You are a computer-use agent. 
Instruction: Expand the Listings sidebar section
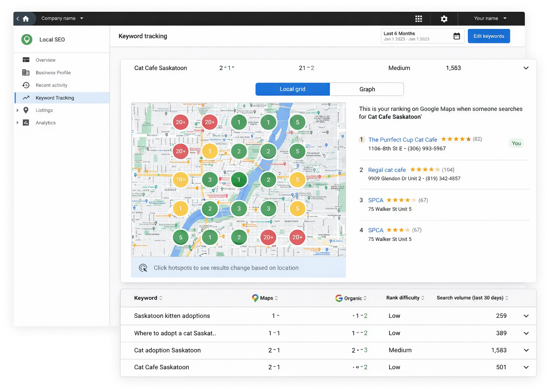(x=18, y=110)
